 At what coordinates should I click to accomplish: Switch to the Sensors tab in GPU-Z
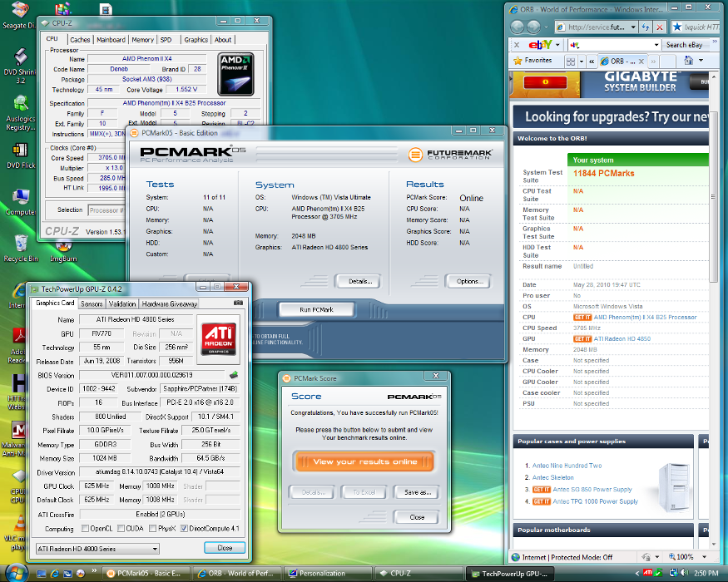(92, 304)
